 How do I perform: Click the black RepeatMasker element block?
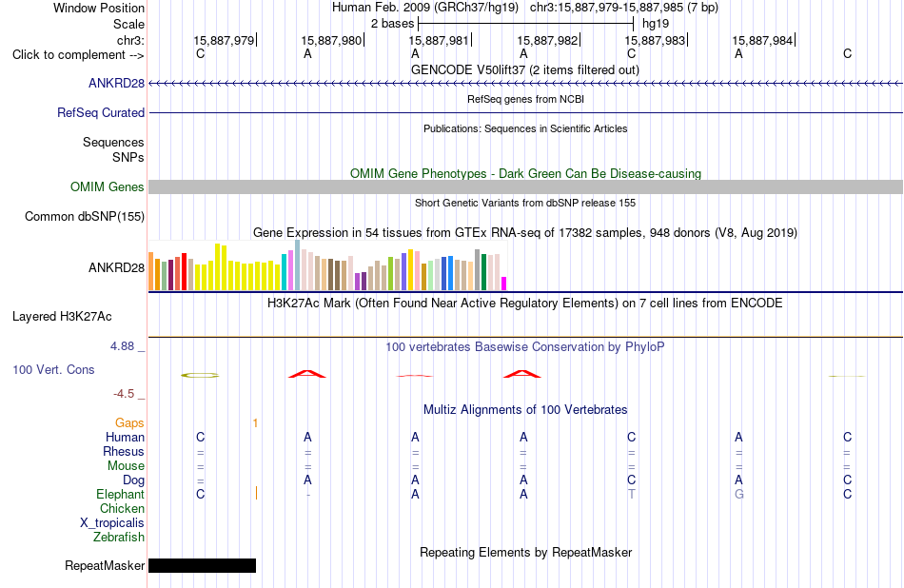tap(203, 565)
